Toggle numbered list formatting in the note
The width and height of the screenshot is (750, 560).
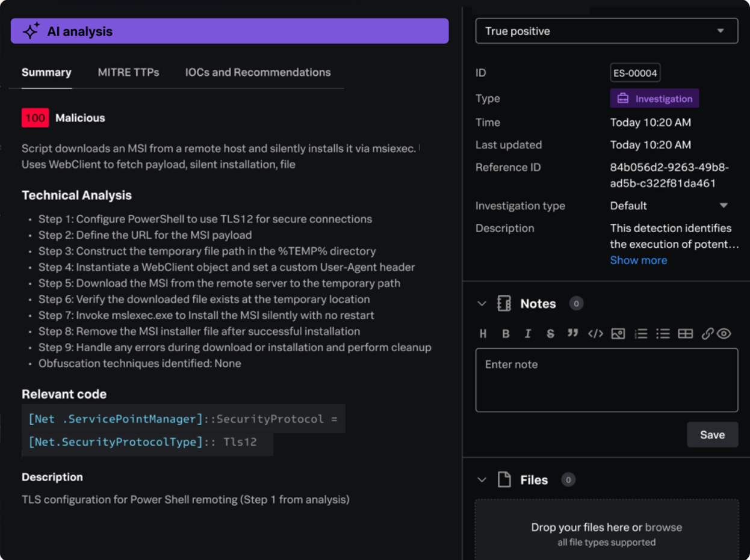pyautogui.click(x=641, y=334)
